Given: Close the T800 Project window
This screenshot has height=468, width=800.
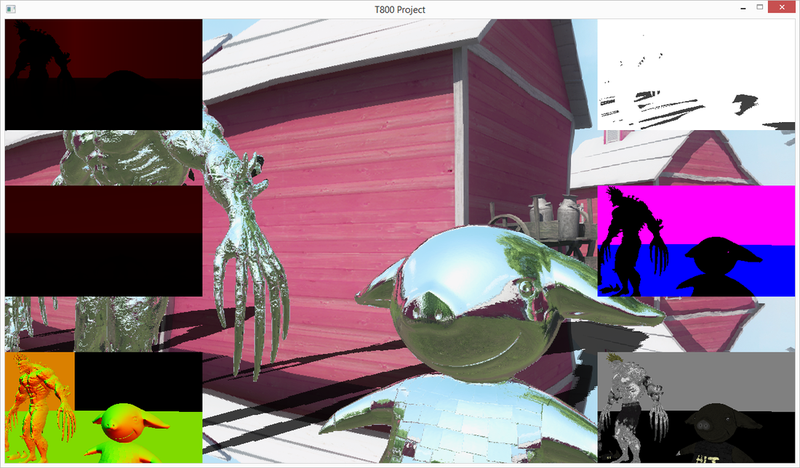Looking at the screenshot, I should (x=782, y=7).
